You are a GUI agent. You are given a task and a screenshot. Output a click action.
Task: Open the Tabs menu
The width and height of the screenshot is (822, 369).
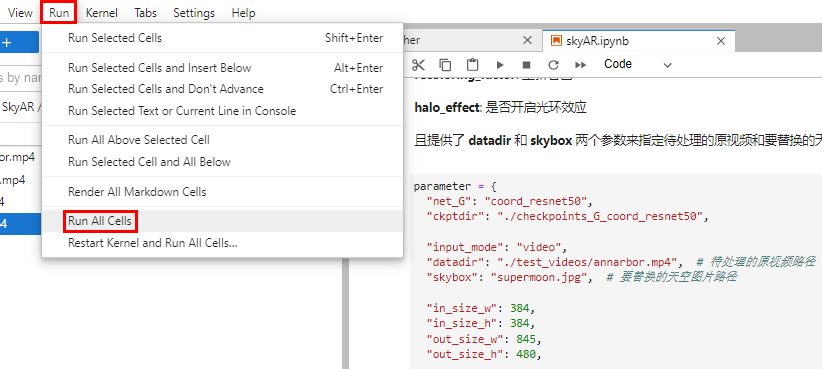(145, 13)
